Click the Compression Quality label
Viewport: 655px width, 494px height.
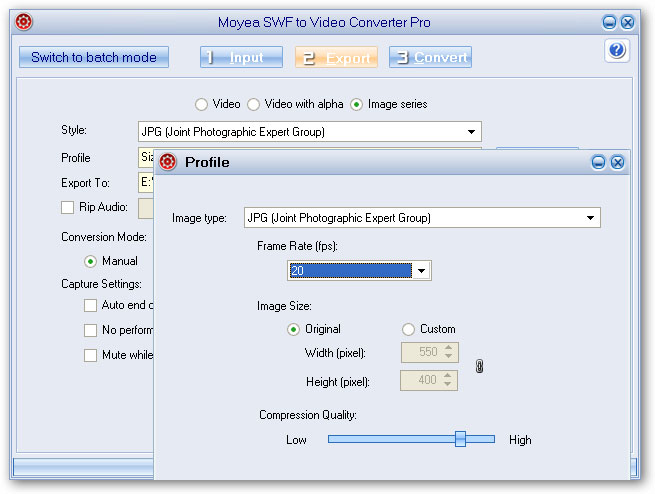click(x=308, y=415)
